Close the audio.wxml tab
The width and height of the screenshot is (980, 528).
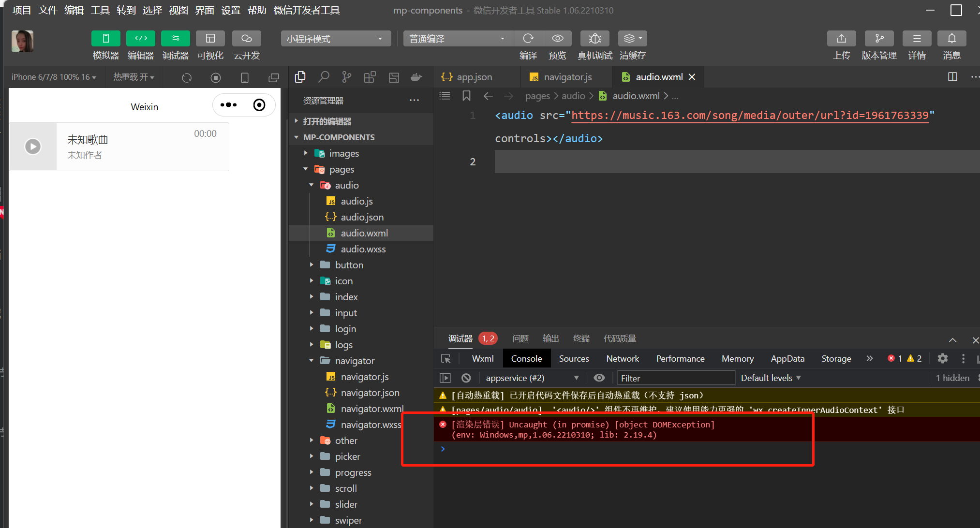[x=692, y=77]
